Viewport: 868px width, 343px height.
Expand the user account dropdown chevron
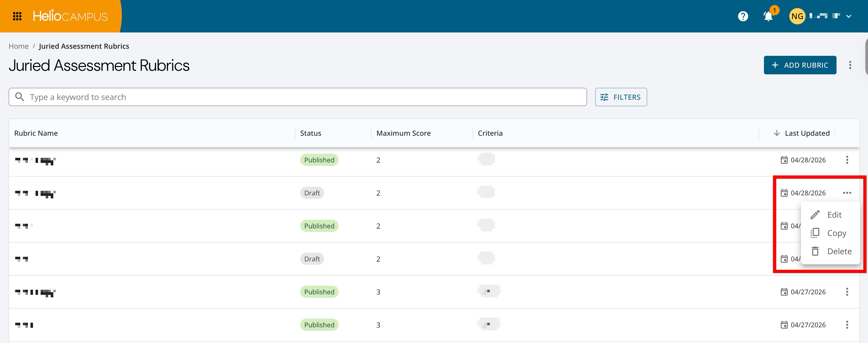click(x=849, y=16)
